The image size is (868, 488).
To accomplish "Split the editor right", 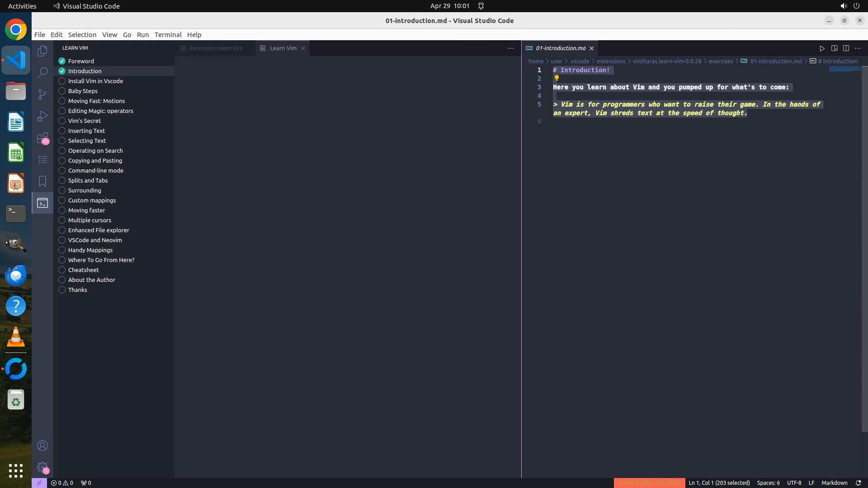I will (846, 48).
